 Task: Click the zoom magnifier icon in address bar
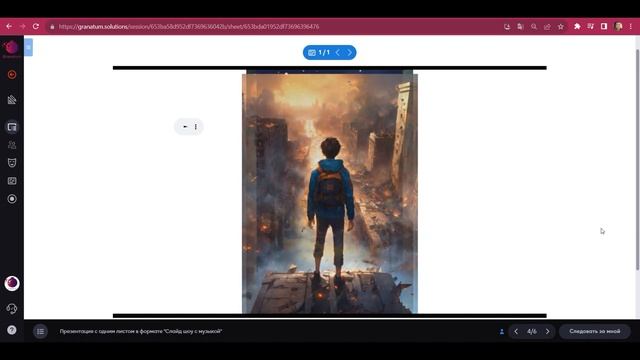pyautogui.click(x=534, y=27)
